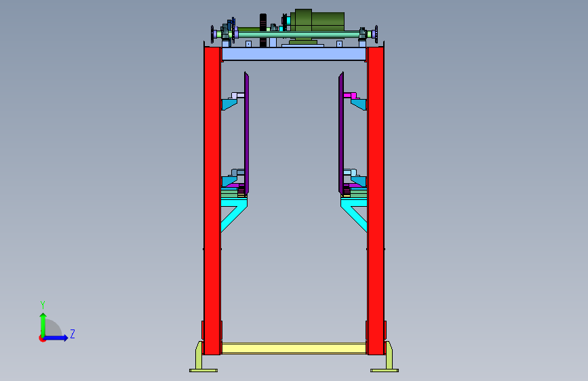
Task: Select the right purple guide plate
Action: point(341,133)
